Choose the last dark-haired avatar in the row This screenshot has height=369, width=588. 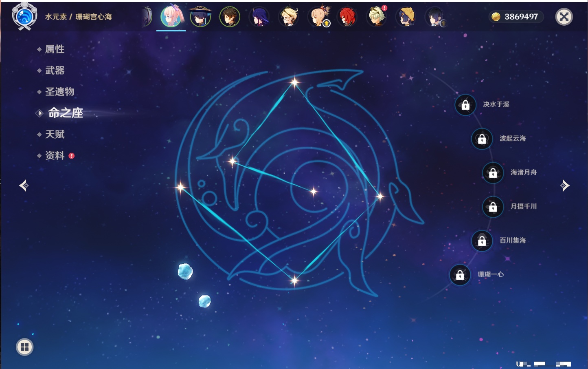[435, 17]
